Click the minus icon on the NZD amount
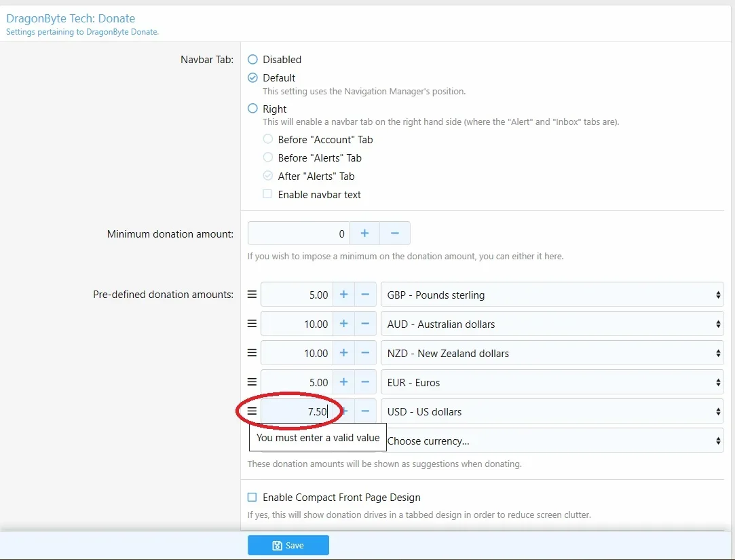The height and width of the screenshot is (560, 735). [x=365, y=353]
